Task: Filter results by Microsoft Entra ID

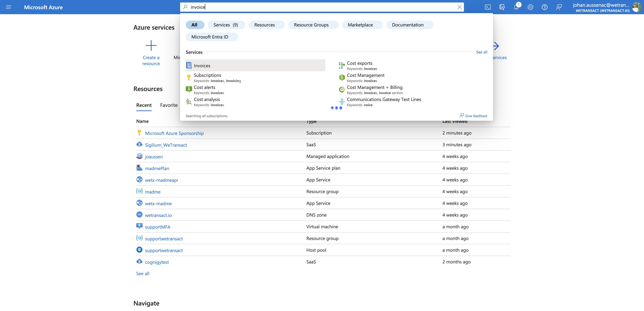Action: coord(211,37)
